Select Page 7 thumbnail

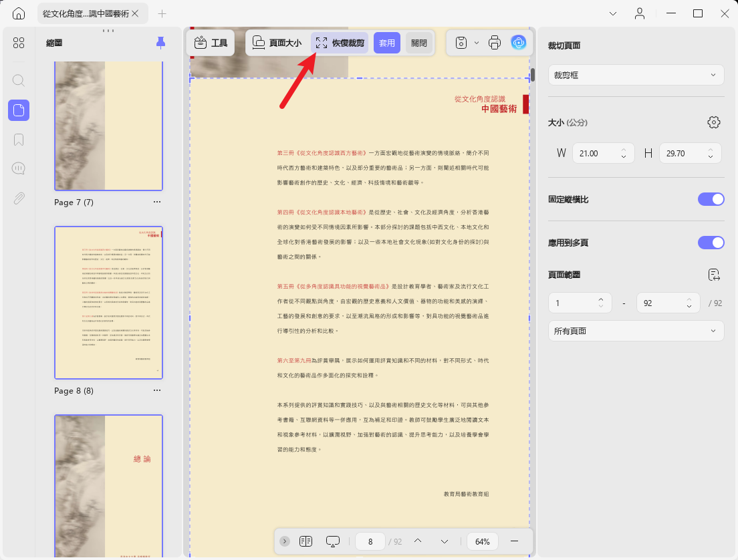[109, 126]
